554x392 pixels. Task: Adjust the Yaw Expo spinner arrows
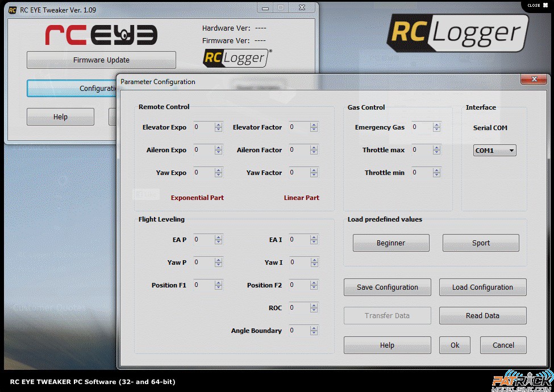[218, 172]
